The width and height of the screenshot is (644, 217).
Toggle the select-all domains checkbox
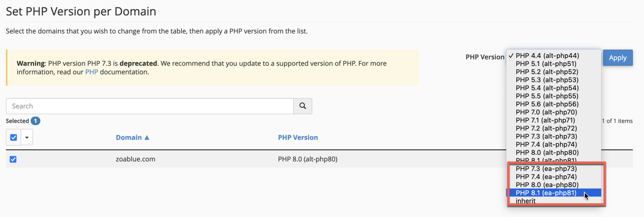coord(13,138)
